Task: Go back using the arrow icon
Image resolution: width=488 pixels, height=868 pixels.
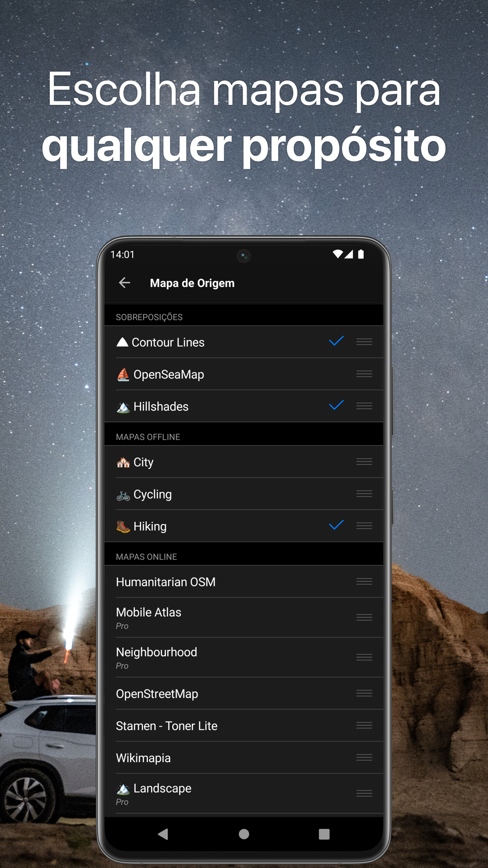Action: [124, 283]
